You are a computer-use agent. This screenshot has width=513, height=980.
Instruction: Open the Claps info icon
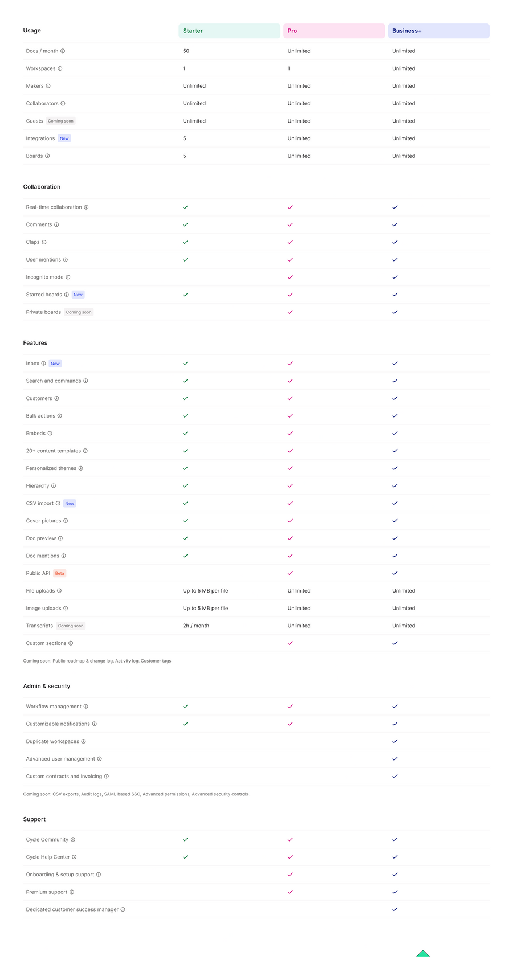pos(44,242)
